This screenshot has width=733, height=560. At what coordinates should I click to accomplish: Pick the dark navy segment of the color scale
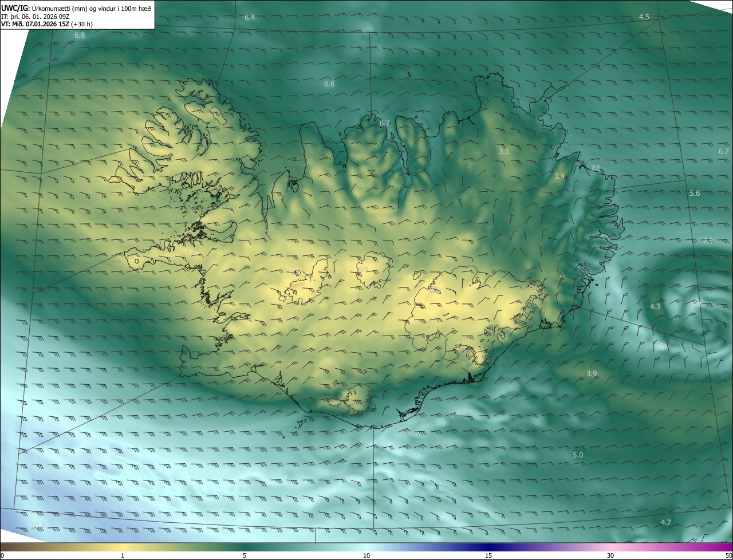tap(488, 547)
